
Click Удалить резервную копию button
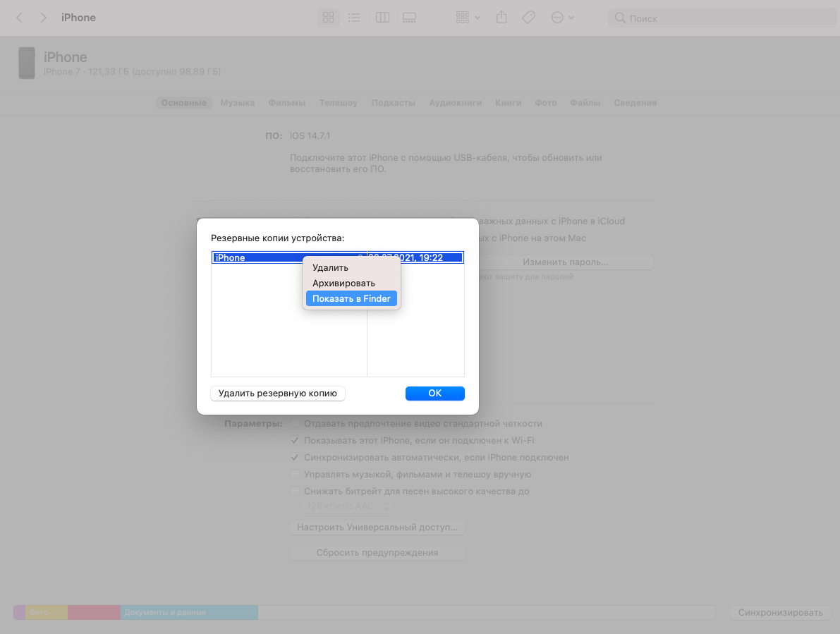coord(277,394)
